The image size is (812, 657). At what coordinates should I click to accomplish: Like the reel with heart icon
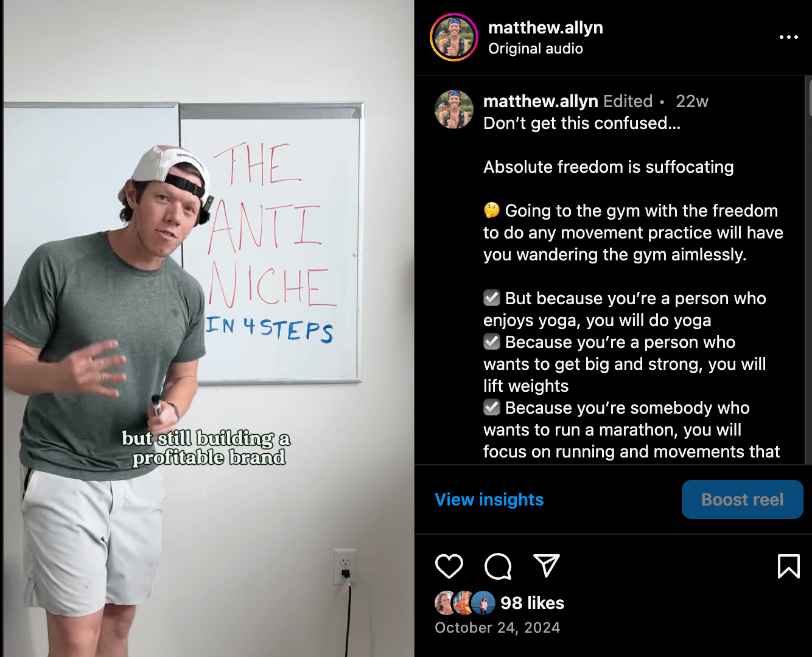pos(449,566)
